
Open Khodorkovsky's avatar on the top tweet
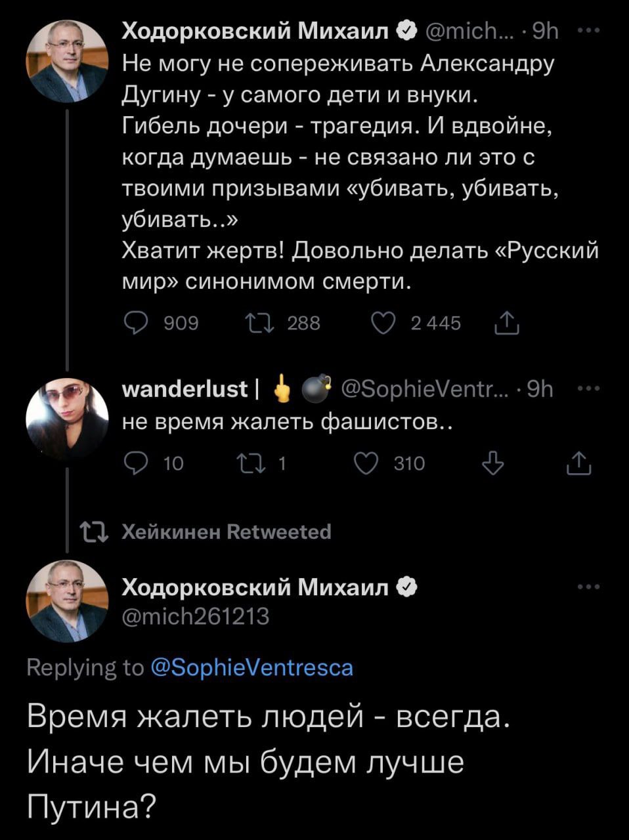pos(66,60)
